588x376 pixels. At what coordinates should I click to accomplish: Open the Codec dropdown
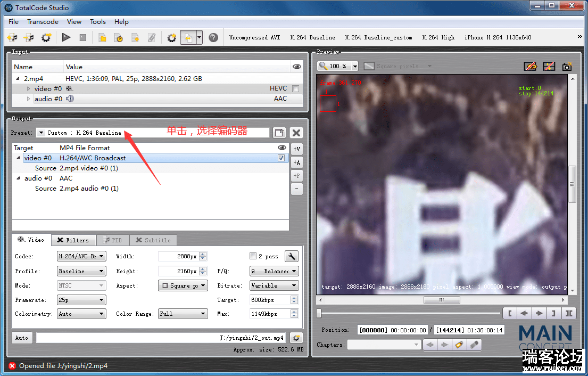coord(81,256)
